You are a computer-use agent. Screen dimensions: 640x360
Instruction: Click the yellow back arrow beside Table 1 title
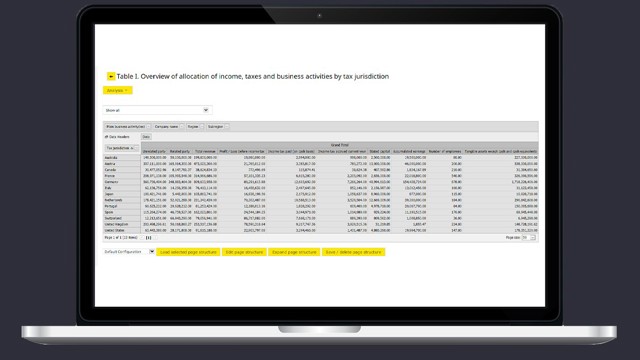pos(111,76)
